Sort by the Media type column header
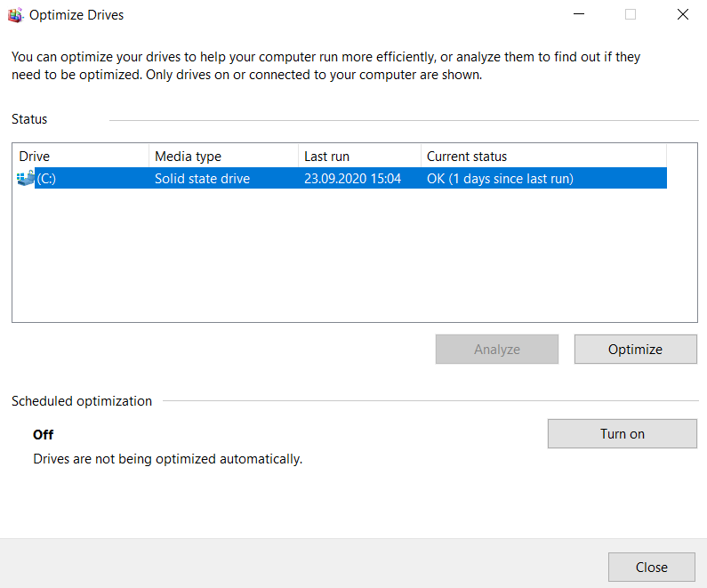707x588 pixels. [223, 156]
